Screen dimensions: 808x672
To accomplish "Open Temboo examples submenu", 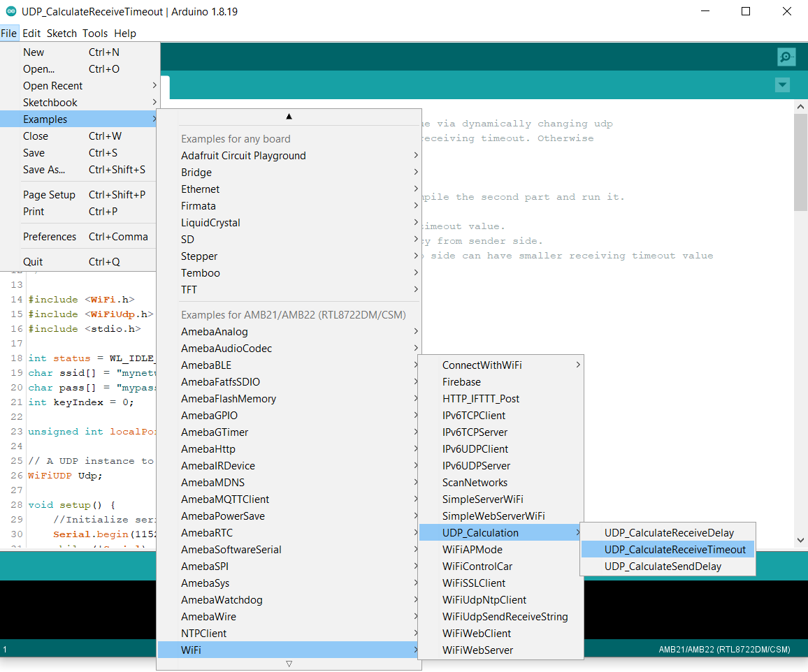I will pyautogui.click(x=289, y=273).
